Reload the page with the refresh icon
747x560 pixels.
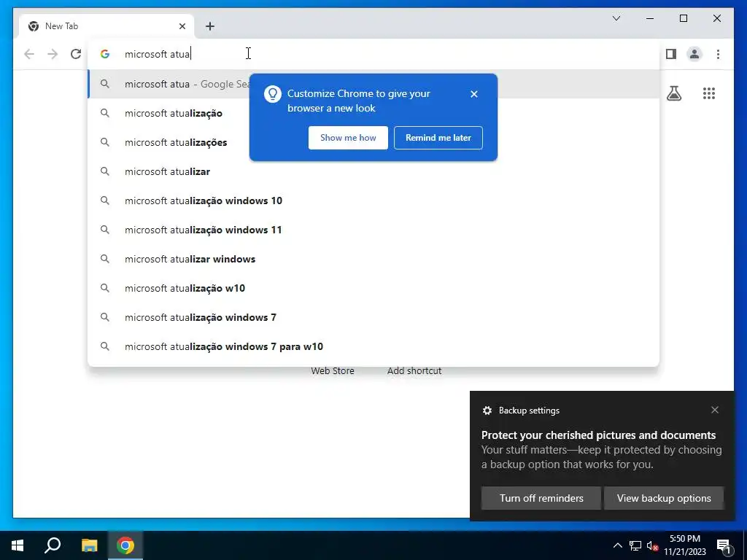click(76, 54)
